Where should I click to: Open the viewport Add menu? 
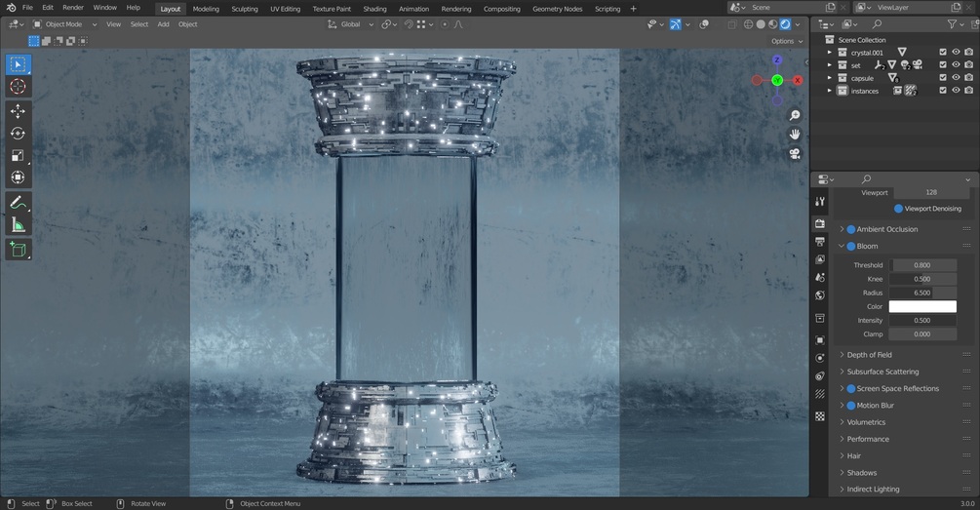(163, 24)
